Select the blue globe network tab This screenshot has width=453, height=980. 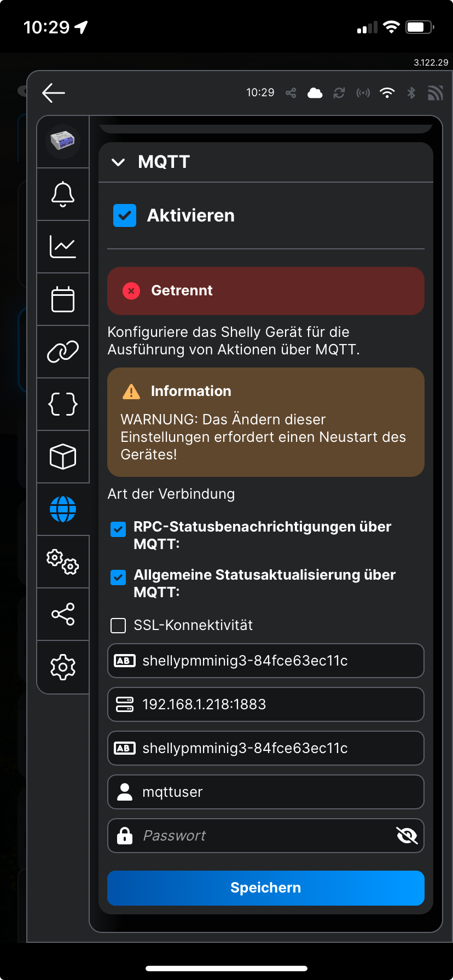(63, 509)
